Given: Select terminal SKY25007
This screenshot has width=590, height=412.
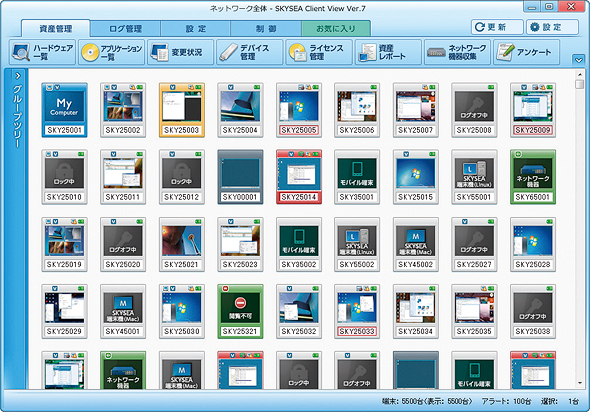Looking at the screenshot, I should pyautogui.click(x=416, y=110).
